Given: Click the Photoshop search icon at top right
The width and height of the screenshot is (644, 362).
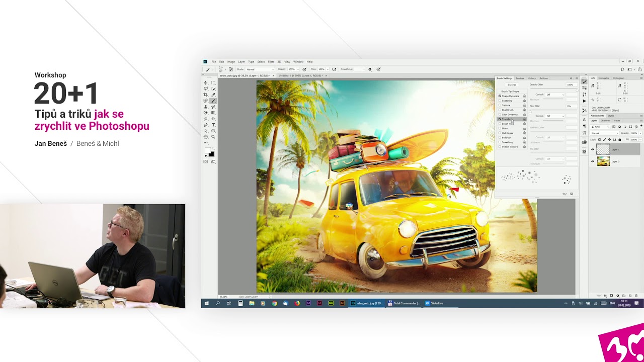Looking at the screenshot, I should 622,69.
